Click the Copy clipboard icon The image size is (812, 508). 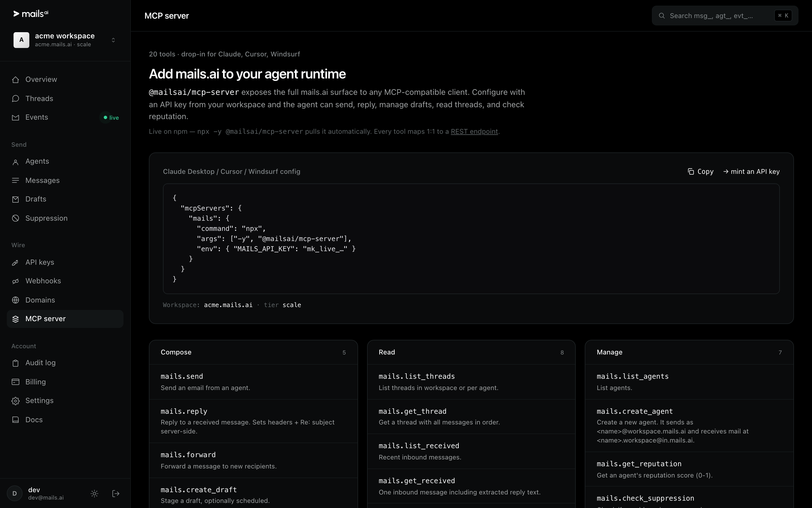click(691, 172)
